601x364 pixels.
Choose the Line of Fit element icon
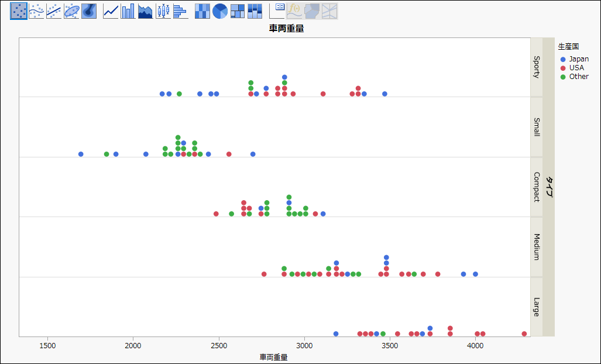54,11
